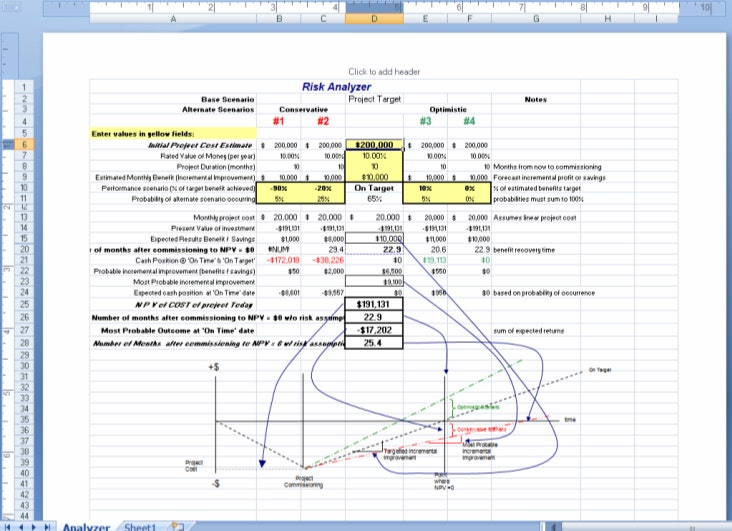Click the horizontal scrollbar thumb
The image size is (732, 531).
(640, 525)
